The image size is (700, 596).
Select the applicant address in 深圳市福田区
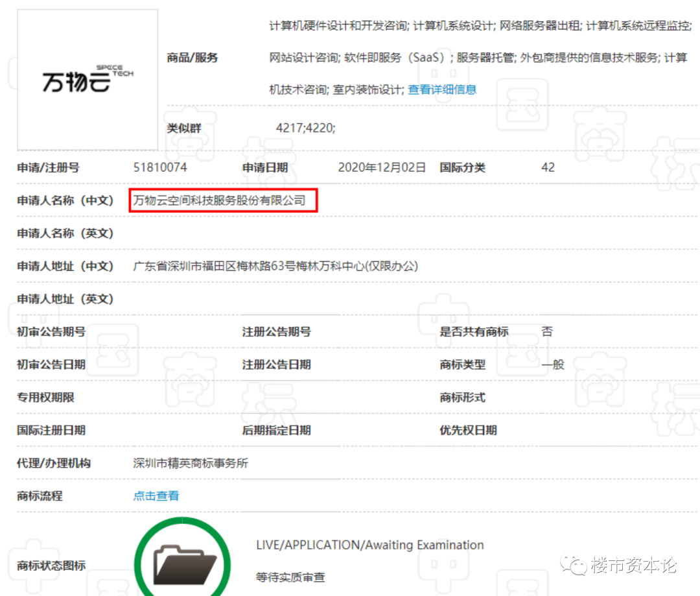275,267
